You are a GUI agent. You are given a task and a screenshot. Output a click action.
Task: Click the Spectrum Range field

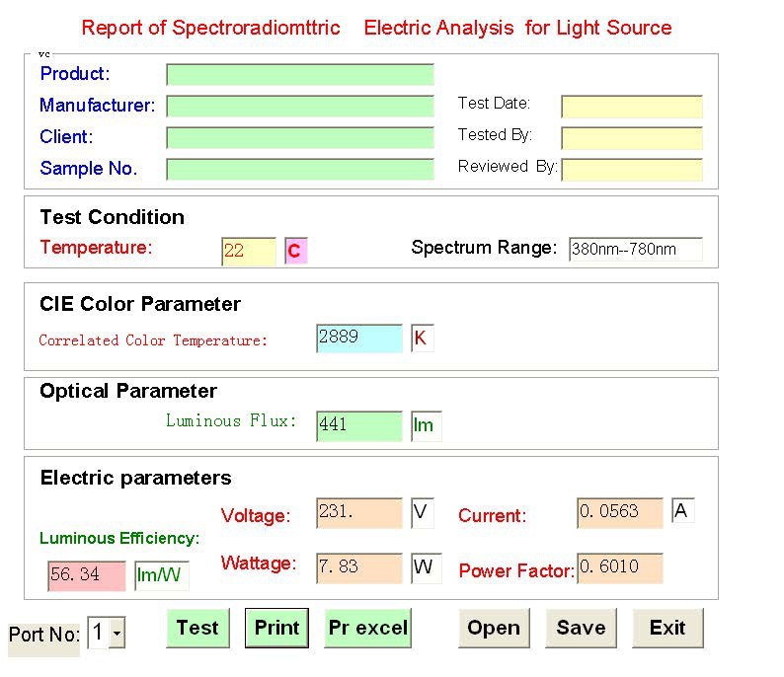636,249
